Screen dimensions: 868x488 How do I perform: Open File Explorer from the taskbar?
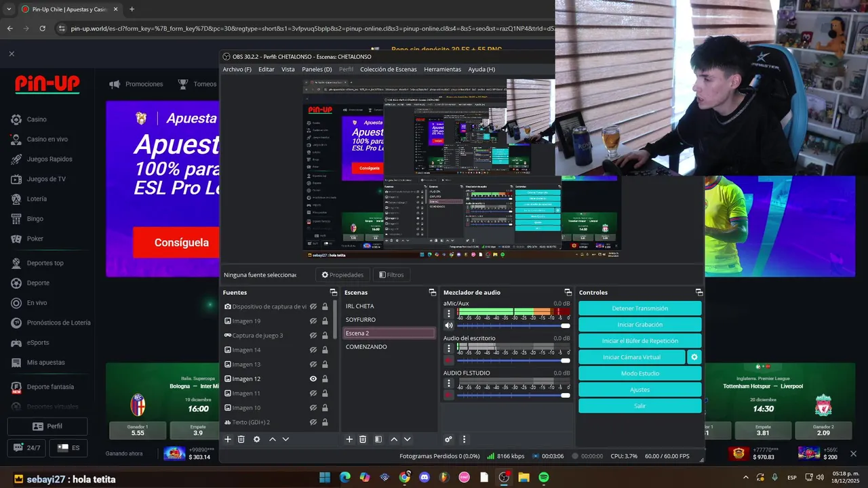pos(524,477)
